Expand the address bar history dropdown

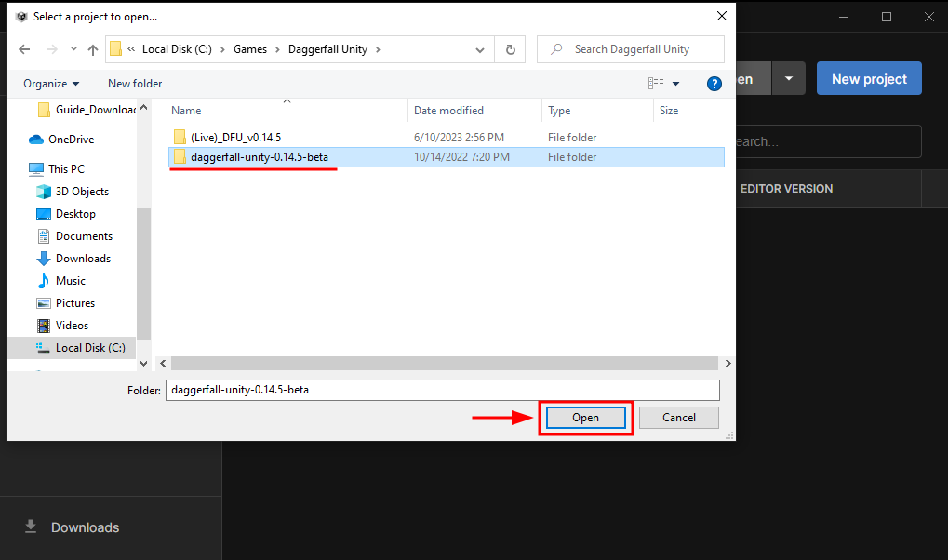point(480,49)
